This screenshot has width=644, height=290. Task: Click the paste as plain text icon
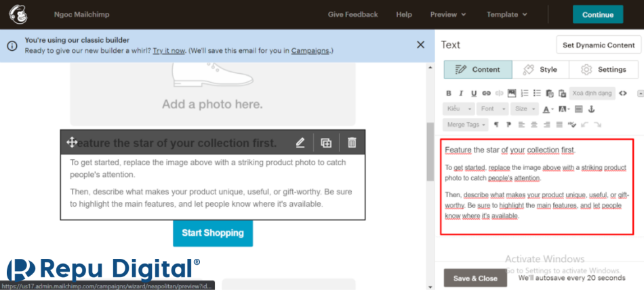tap(550, 94)
